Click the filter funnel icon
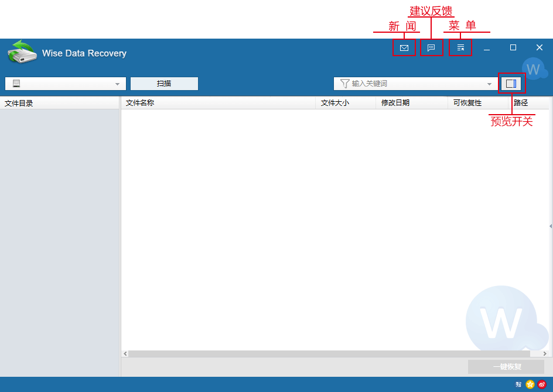Image resolution: width=553 pixels, height=392 pixels. [x=344, y=84]
